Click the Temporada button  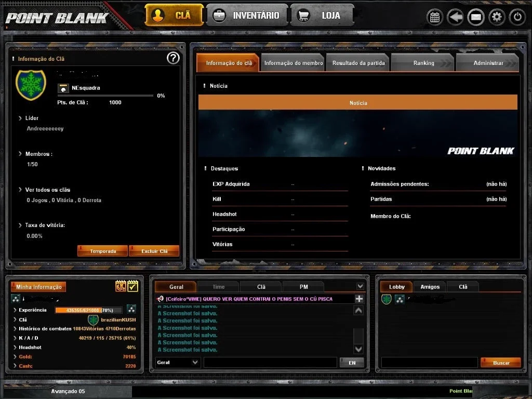(102, 251)
